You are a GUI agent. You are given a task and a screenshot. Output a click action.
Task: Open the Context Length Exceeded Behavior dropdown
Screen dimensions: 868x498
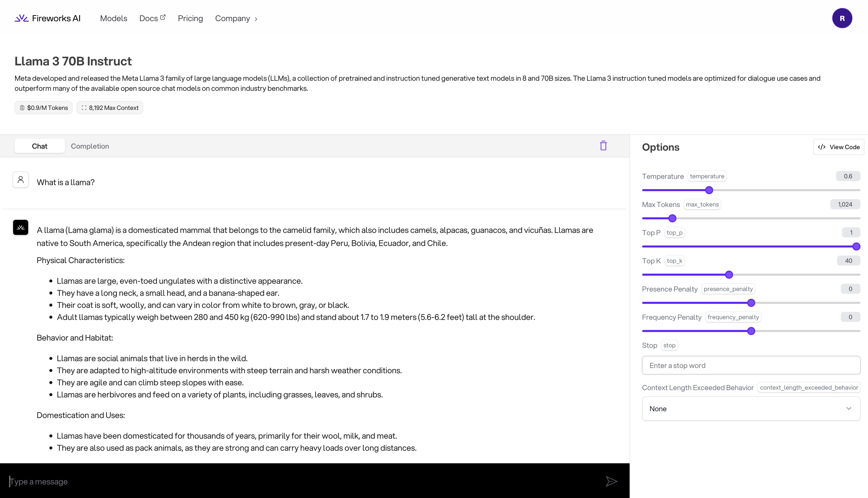[x=751, y=408]
